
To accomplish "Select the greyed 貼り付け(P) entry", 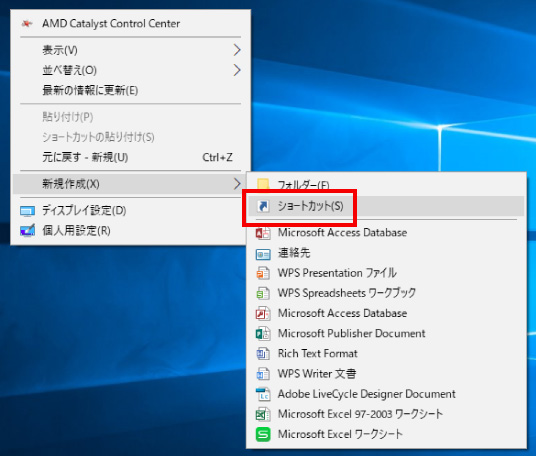I will pos(68,117).
